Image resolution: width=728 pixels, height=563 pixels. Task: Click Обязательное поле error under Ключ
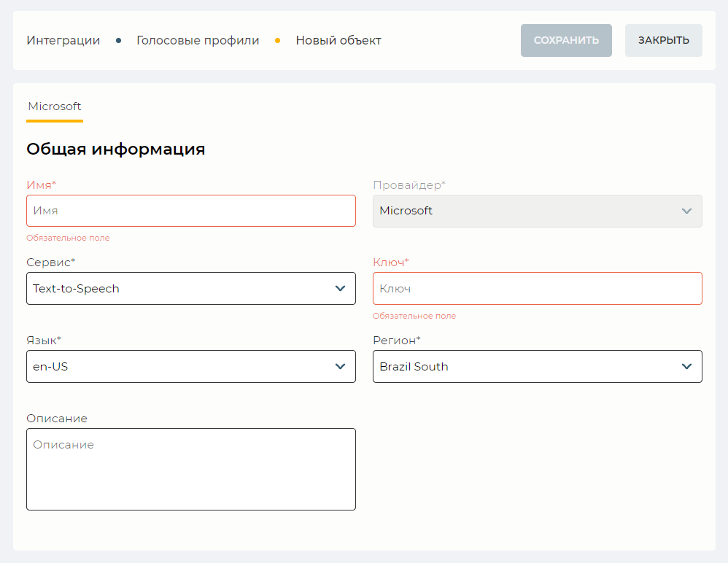[x=414, y=316]
